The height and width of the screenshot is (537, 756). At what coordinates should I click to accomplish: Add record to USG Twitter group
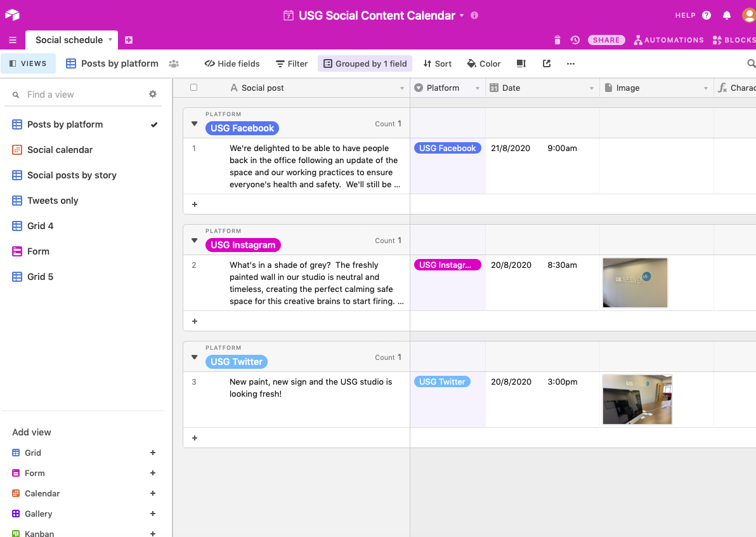(195, 438)
